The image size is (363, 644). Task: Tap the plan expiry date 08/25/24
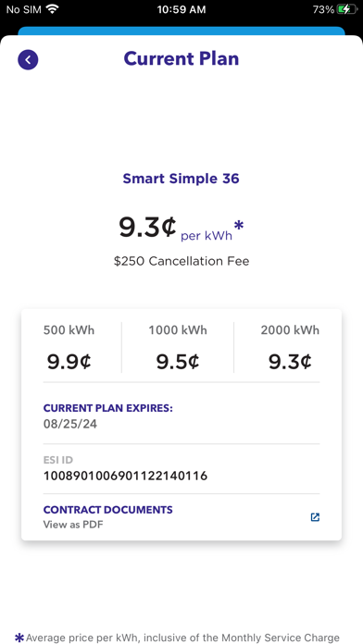[x=70, y=424]
